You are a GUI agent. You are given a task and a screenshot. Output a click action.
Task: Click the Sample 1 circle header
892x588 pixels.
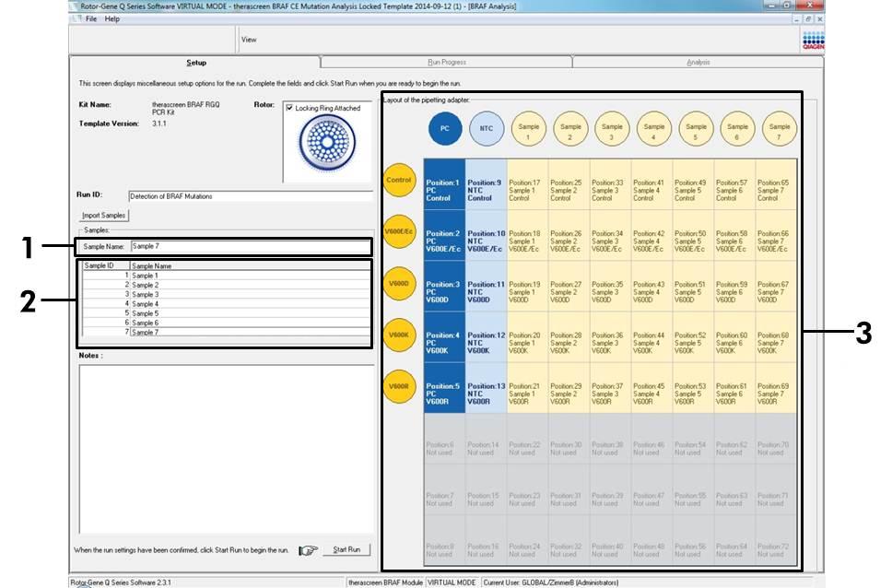[x=529, y=128]
